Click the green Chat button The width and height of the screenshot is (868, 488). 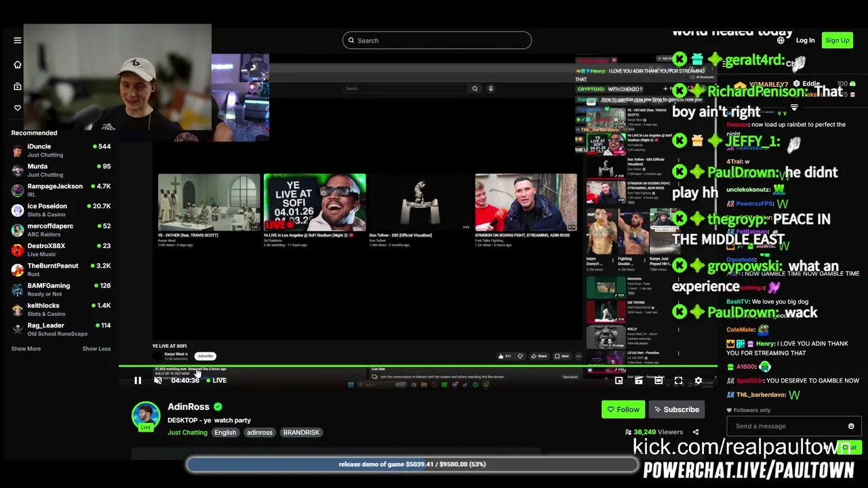pyautogui.click(x=848, y=447)
